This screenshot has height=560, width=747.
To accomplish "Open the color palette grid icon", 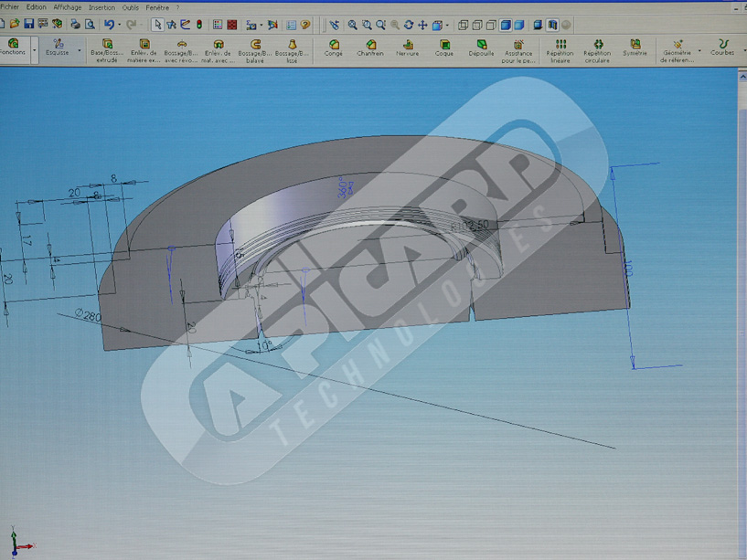I will (218, 25).
